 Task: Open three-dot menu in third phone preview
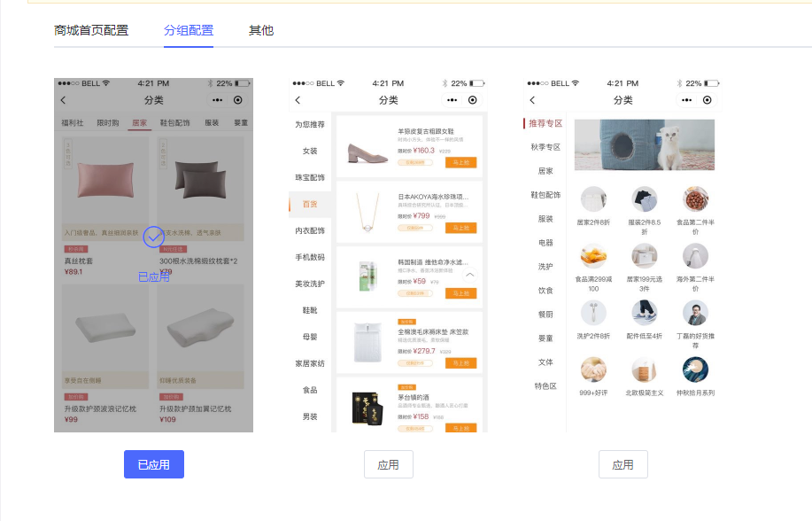[686, 100]
